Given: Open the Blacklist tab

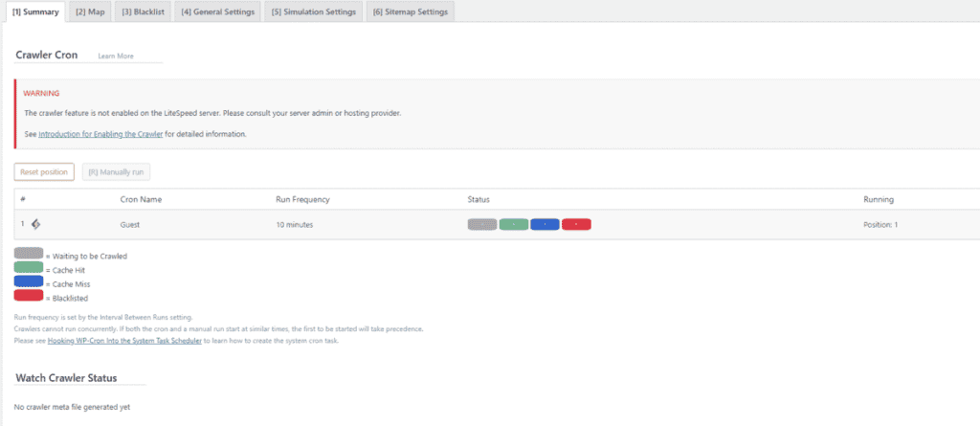Looking at the screenshot, I should click(x=143, y=11).
